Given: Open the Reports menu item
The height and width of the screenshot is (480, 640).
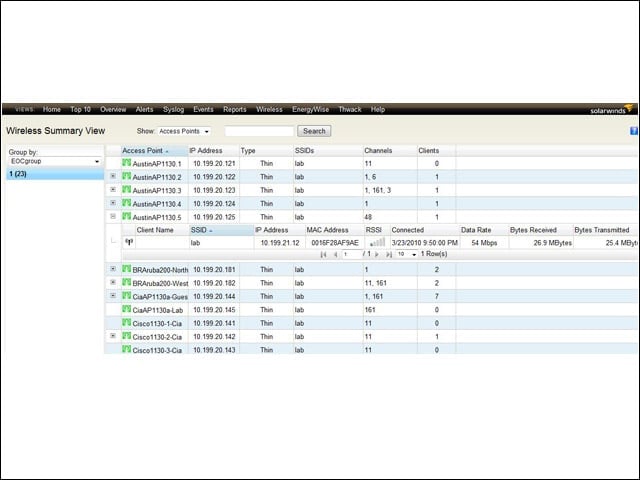Looking at the screenshot, I should tap(235, 109).
